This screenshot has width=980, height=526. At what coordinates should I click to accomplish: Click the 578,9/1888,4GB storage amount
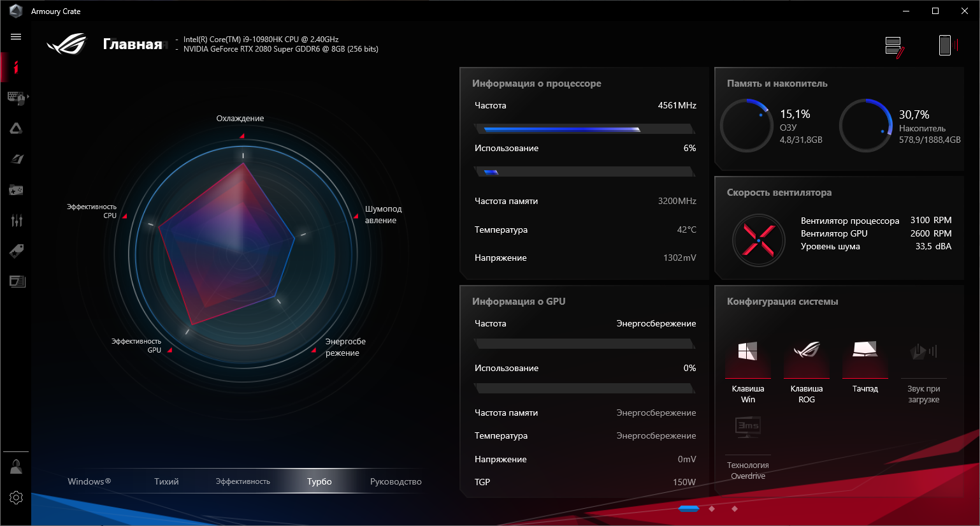[x=930, y=140]
